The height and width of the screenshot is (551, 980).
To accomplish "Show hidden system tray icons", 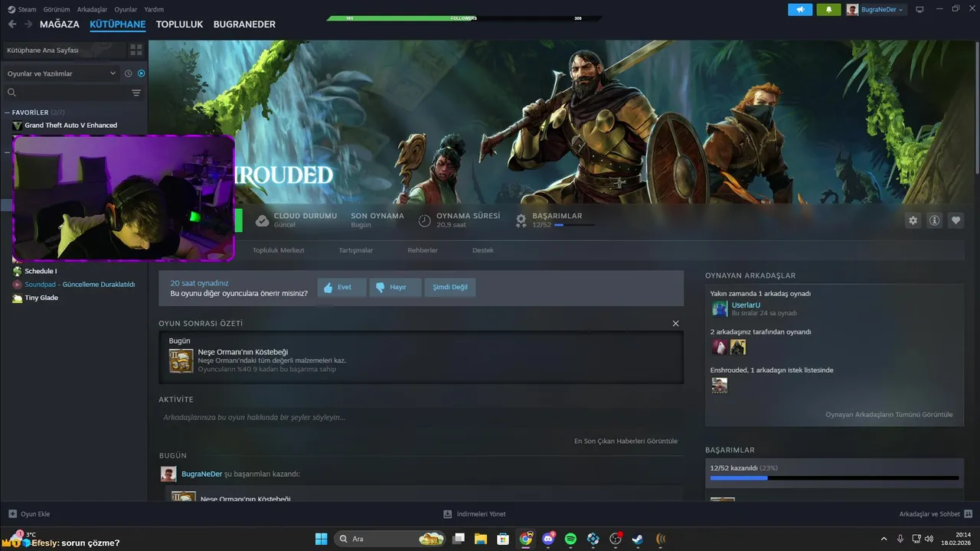I will 884,539.
